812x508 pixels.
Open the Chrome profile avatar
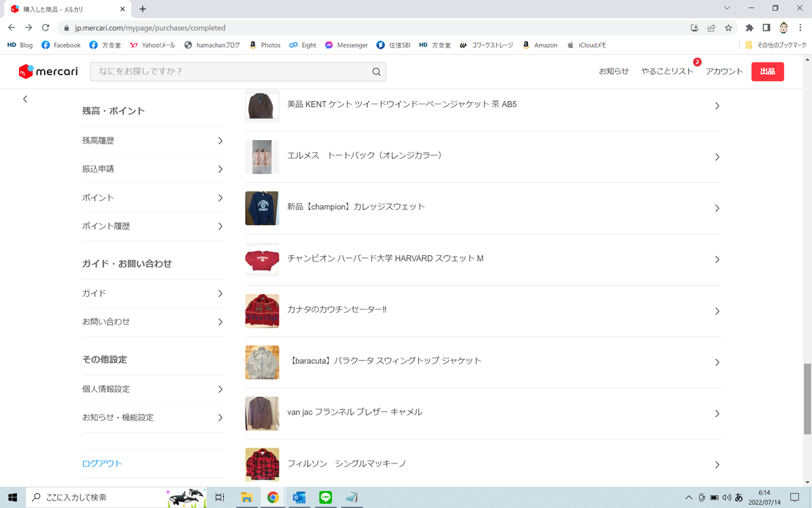coord(784,28)
